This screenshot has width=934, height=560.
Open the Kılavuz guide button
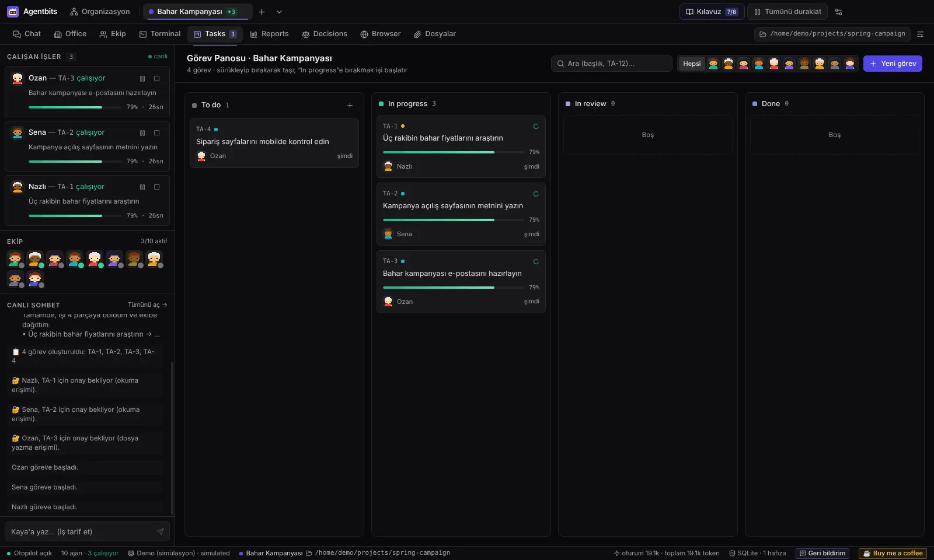(712, 12)
